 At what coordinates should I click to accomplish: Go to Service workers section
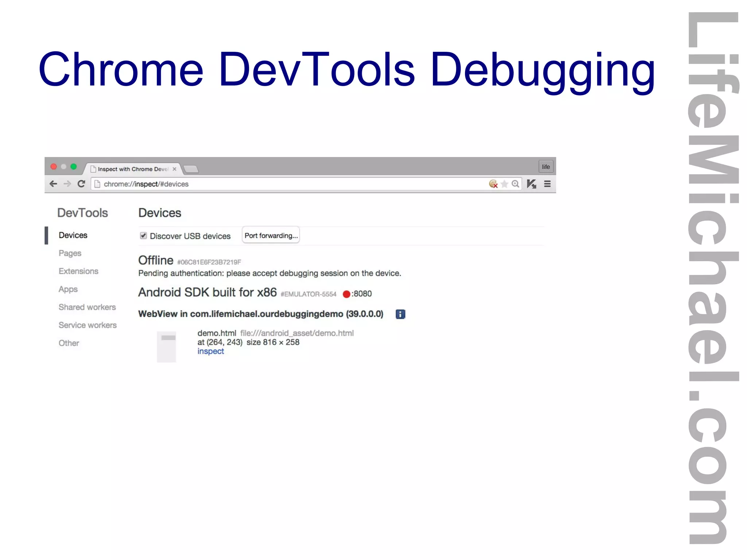tap(88, 325)
